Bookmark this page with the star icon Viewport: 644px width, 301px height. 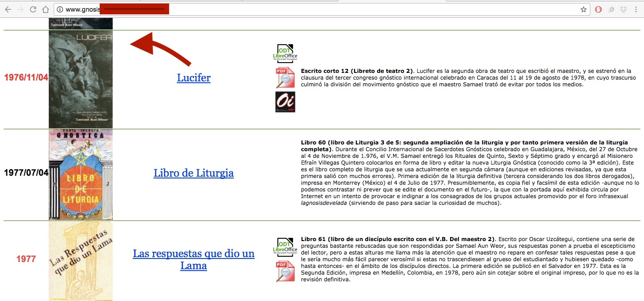click(583, 9)
